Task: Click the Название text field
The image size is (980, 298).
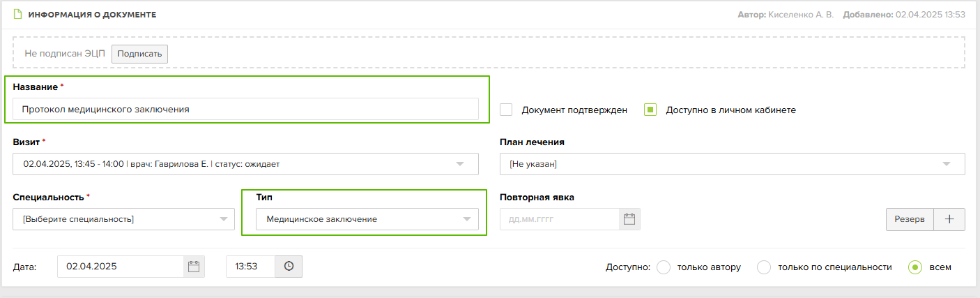Action: (245, 109)
